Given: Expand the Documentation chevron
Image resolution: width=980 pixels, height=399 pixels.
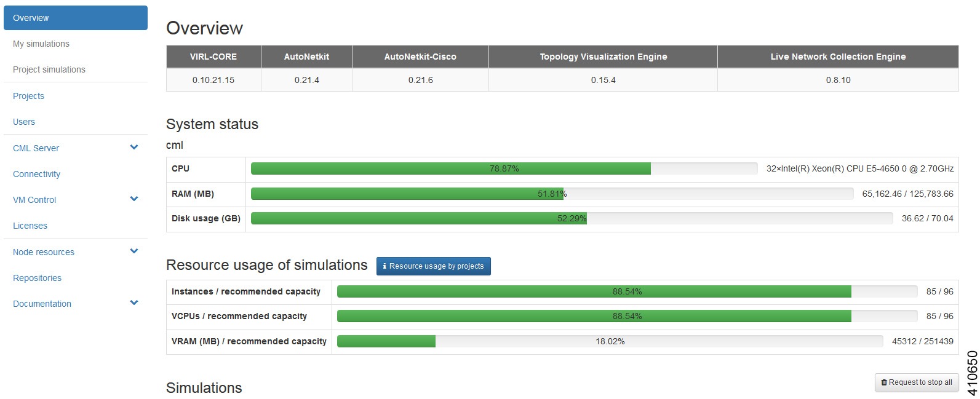Looking at the screenshot, I should [134, 303].
